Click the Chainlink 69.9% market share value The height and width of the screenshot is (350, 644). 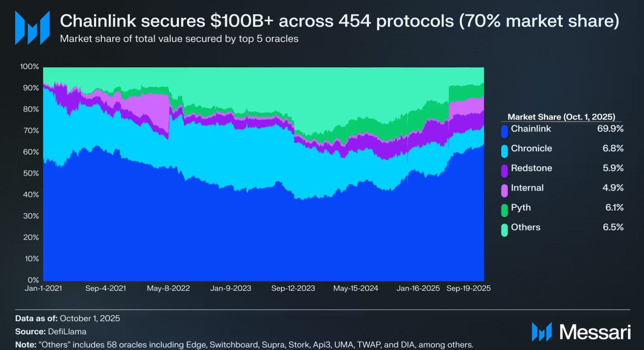(x=610, y=129)
